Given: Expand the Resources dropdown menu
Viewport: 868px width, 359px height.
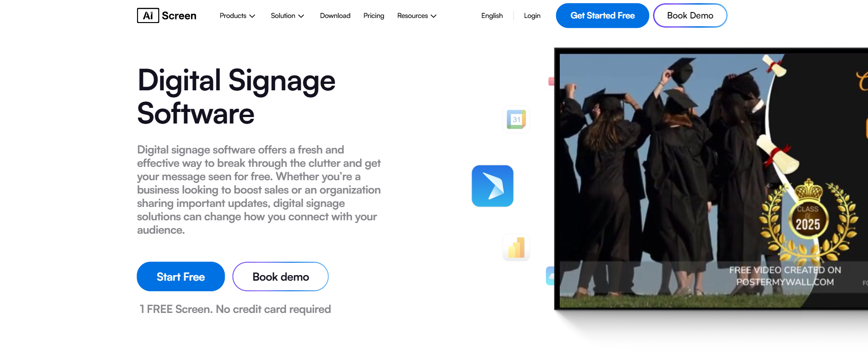Looking at the screenshot, I should (x=417, y=16).
